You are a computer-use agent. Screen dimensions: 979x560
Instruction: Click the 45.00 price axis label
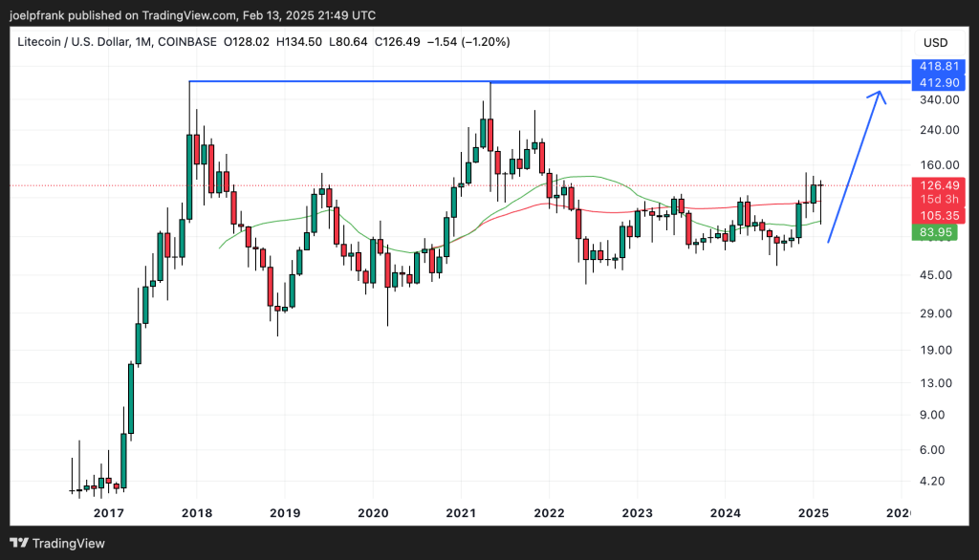935,274
